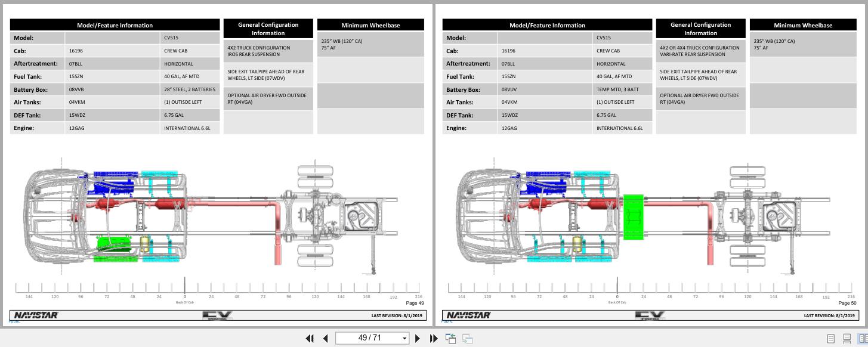Click the go to previous view icon
Screen dimensions: 868x347
[451, 338]
